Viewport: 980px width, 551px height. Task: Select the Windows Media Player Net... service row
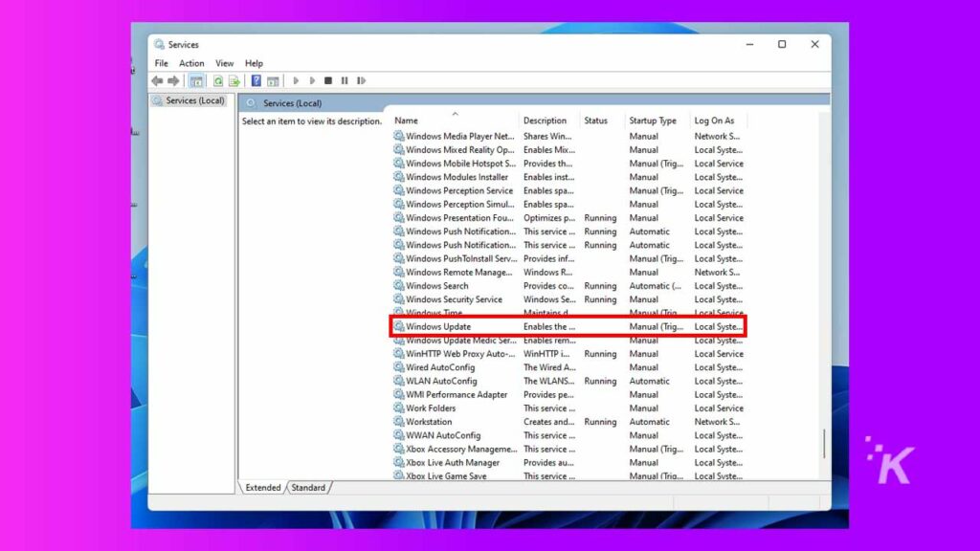tap(568, 136)
